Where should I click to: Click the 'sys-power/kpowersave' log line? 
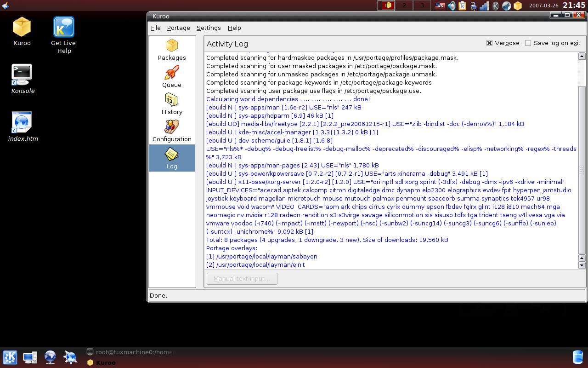[347, 174]
